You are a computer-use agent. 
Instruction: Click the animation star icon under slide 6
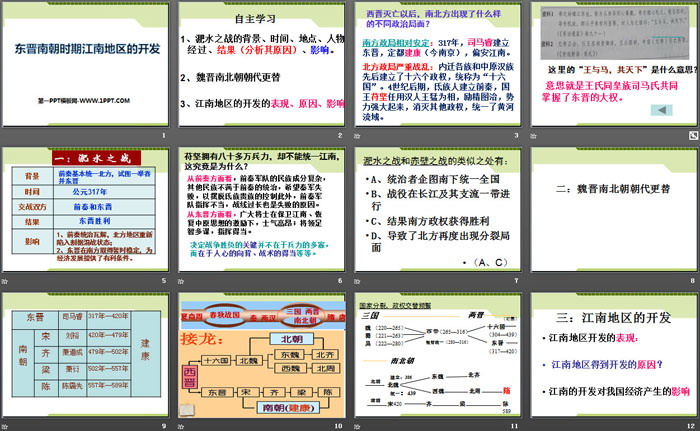181,281
